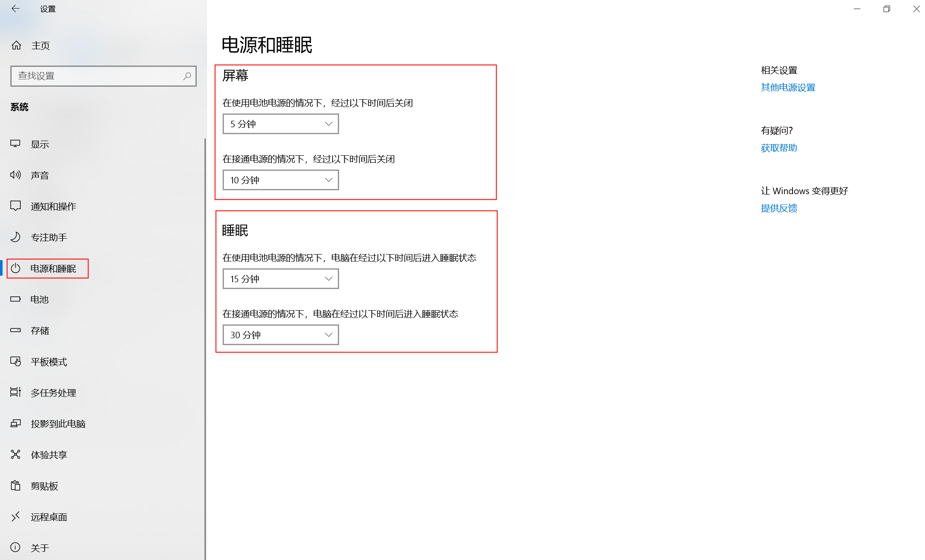Open the 5 分钟 screen battery dropdown

tap(280, 124)
